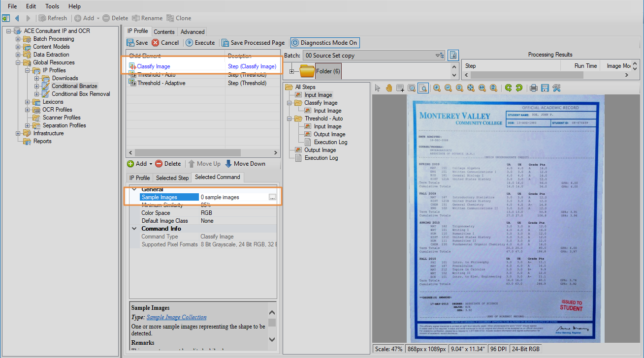
Task: Select the Conditional Box Removal profile
Action: click(x=81, y=94)
